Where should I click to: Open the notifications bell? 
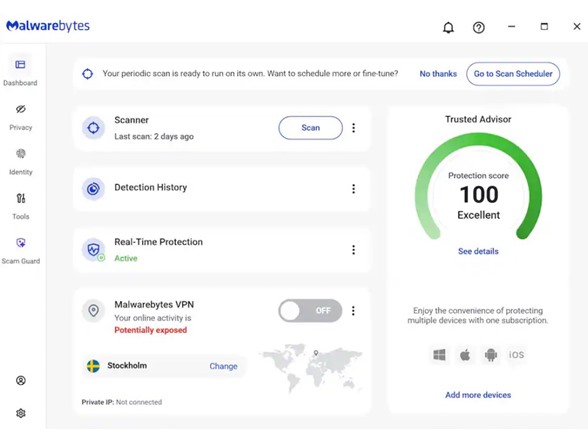[x=448, y=27]
